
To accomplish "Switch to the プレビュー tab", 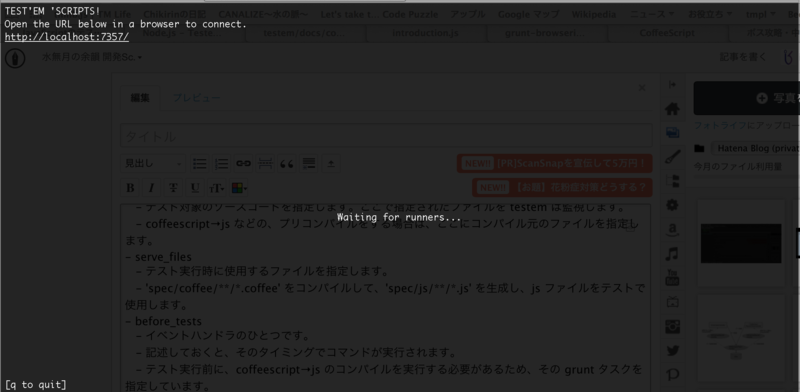I will [x=196, y=98].
